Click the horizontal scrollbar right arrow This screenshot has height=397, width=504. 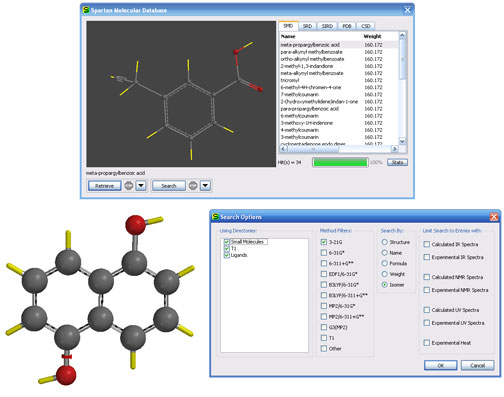click(x=395, y=149)
